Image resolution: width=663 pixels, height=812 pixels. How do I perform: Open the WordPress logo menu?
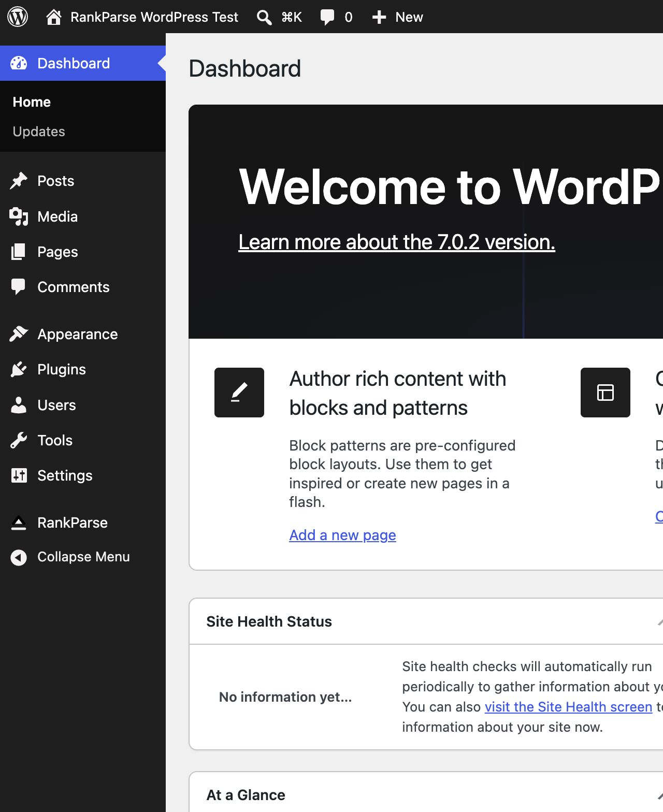point(18,17)
